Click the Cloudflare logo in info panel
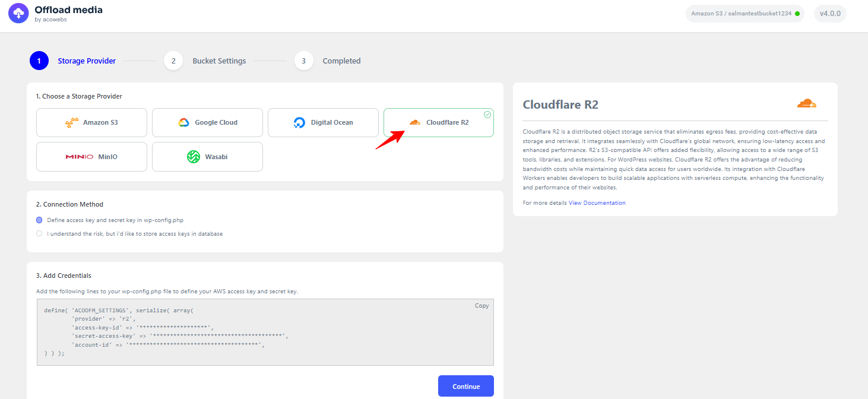 [x=806, y=104]
